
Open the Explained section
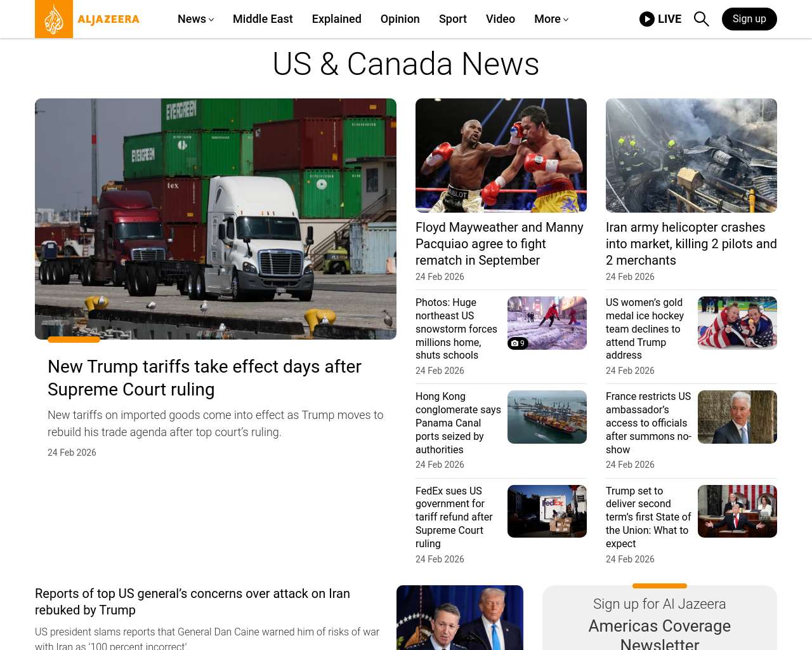click(x=336, y=19)
